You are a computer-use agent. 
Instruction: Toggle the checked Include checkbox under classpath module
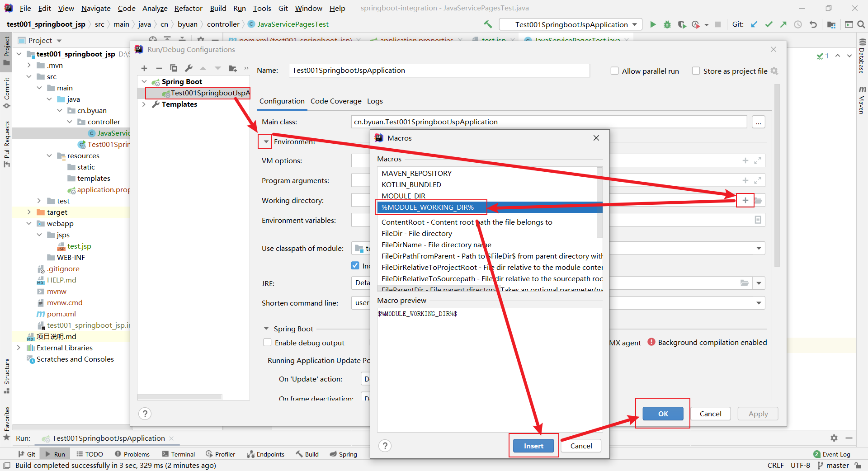355,265
